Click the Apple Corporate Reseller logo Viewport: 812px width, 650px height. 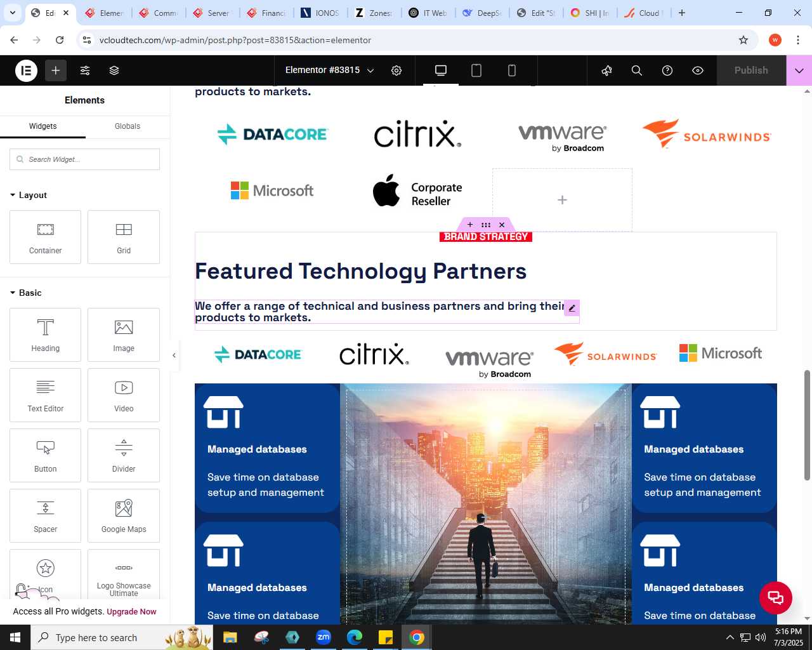tap(417, 191)
